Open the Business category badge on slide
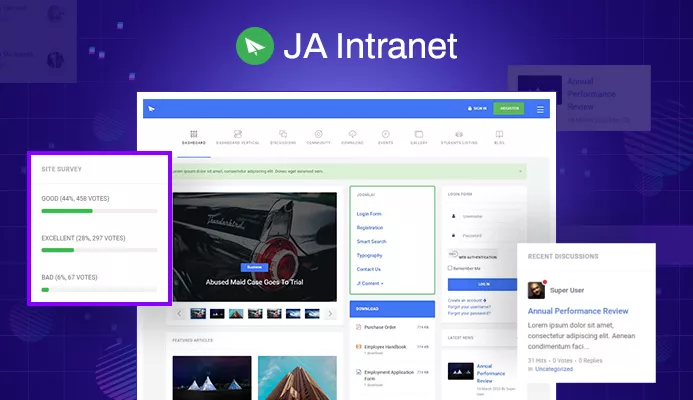Screen dimensions: 693x400 pyautogui.click(x=254, y=267)
